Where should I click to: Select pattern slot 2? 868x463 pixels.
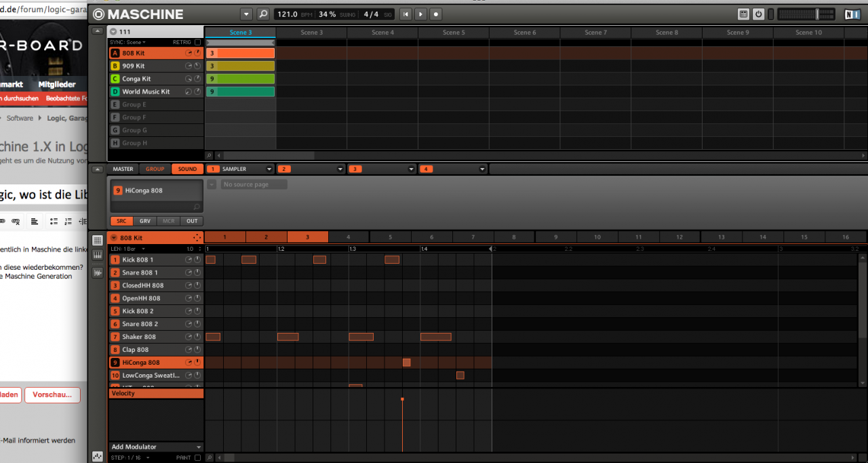pos(266,237)
